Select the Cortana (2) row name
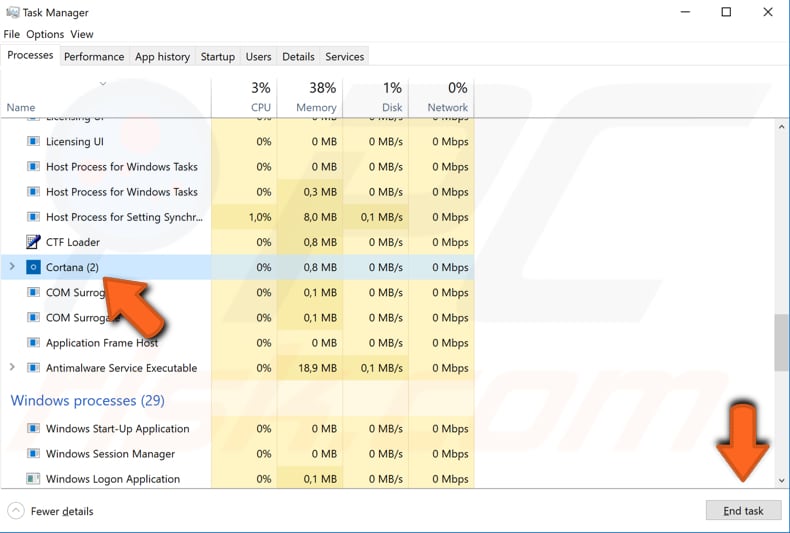 72,267
